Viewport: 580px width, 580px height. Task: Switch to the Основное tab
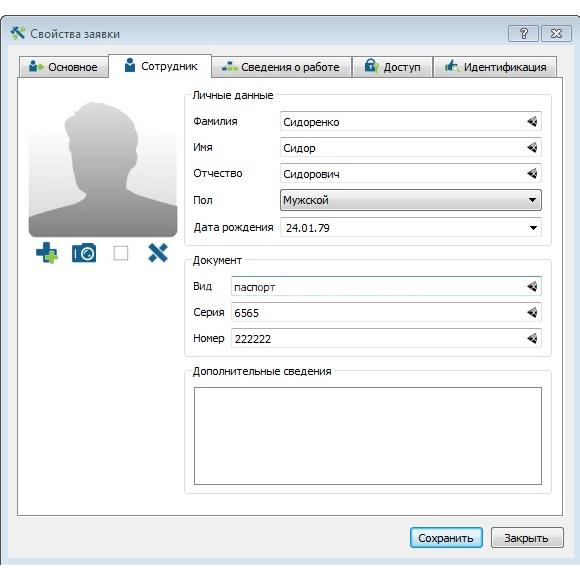point(64,67)
